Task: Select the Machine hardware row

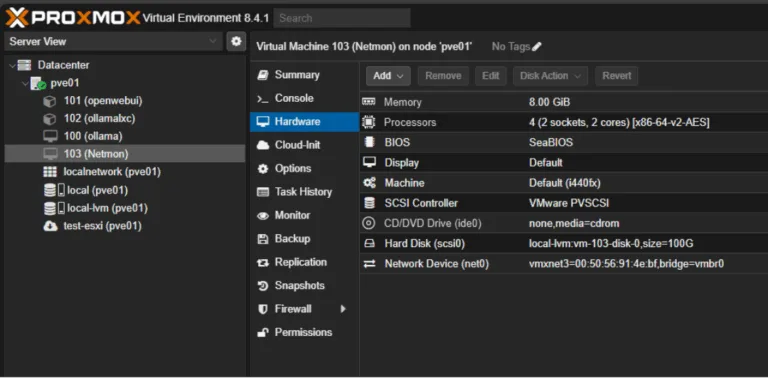Action: 564,183
